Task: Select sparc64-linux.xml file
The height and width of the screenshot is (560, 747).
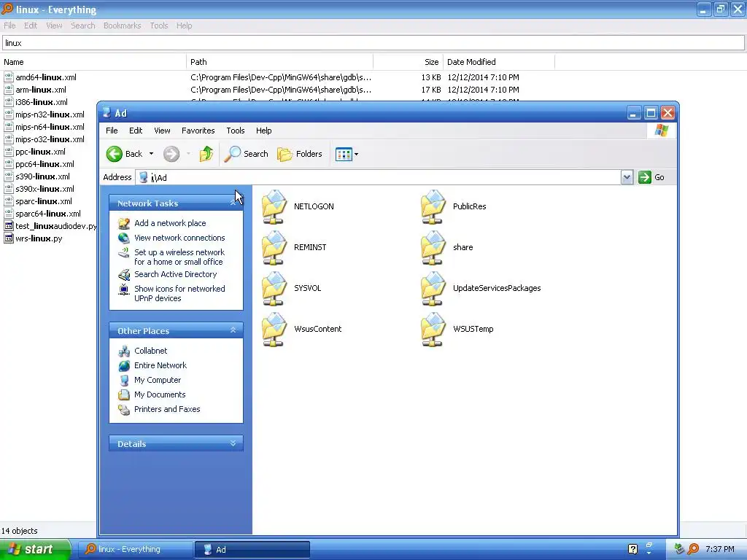Action: 48,214
